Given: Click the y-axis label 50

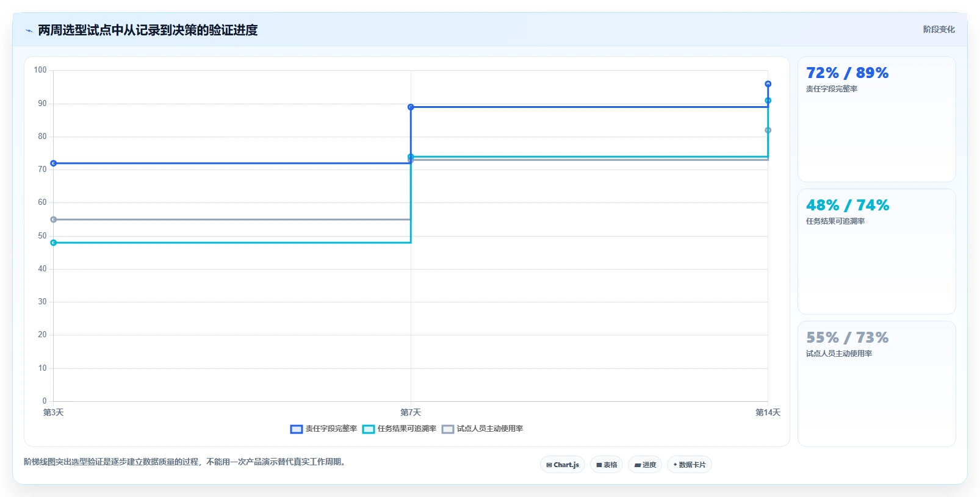Looking at the screenshot, I should point(42,236).
